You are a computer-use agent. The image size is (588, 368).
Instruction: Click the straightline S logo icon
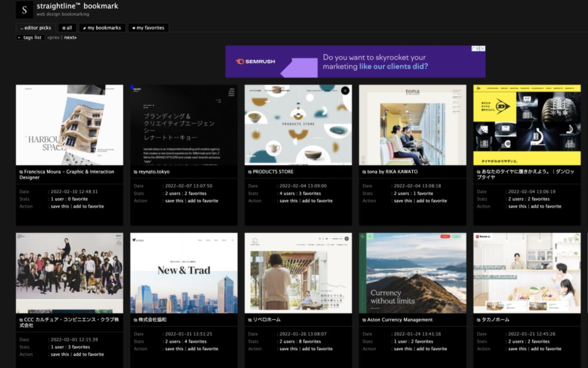pos(24,10)
